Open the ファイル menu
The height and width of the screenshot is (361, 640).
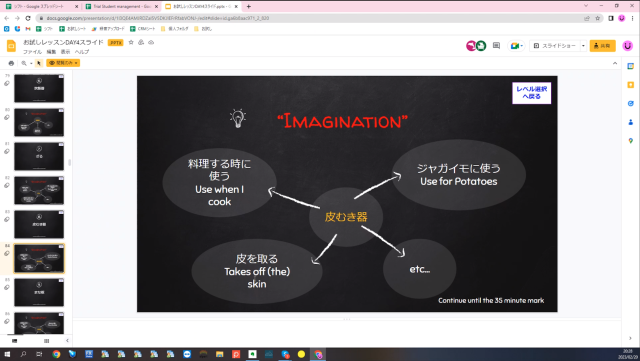point(32,52)
